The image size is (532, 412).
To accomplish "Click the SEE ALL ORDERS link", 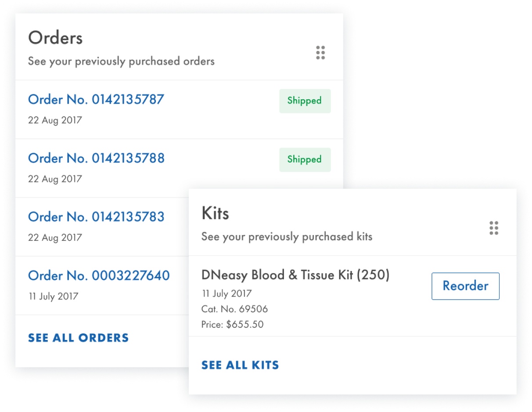I will click(79, 338).
